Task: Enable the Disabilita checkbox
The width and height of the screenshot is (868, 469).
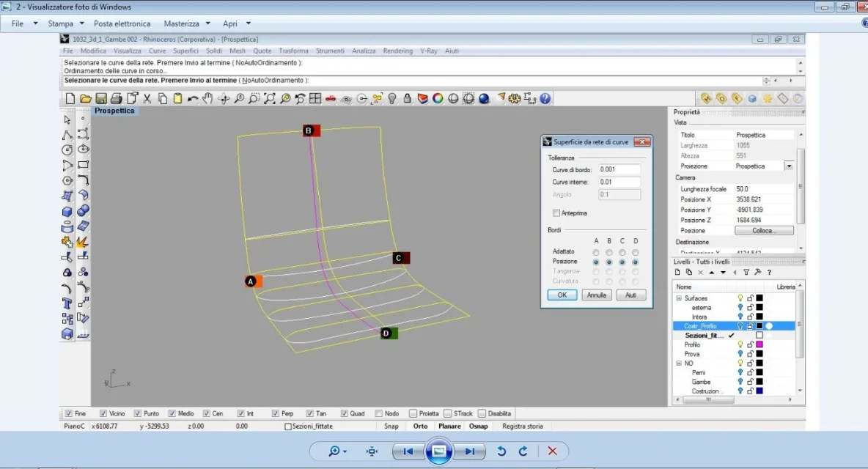Action: [482, 413]
